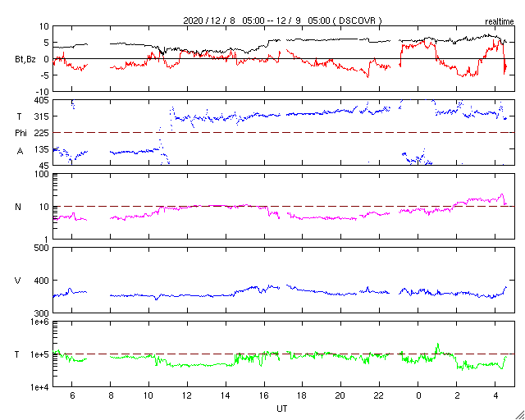Select the "Phi" axis label

tap(21, 133)
